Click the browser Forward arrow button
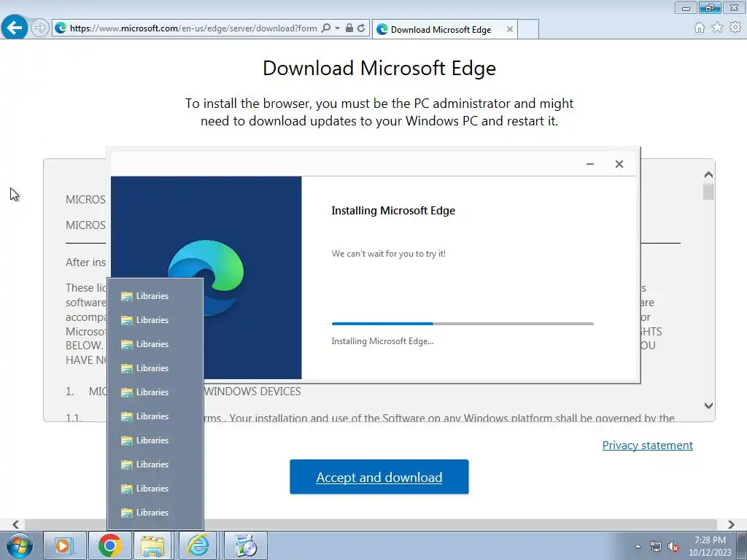Image resolution: width=747 pixels, height=560 pixels. [39, 28]
